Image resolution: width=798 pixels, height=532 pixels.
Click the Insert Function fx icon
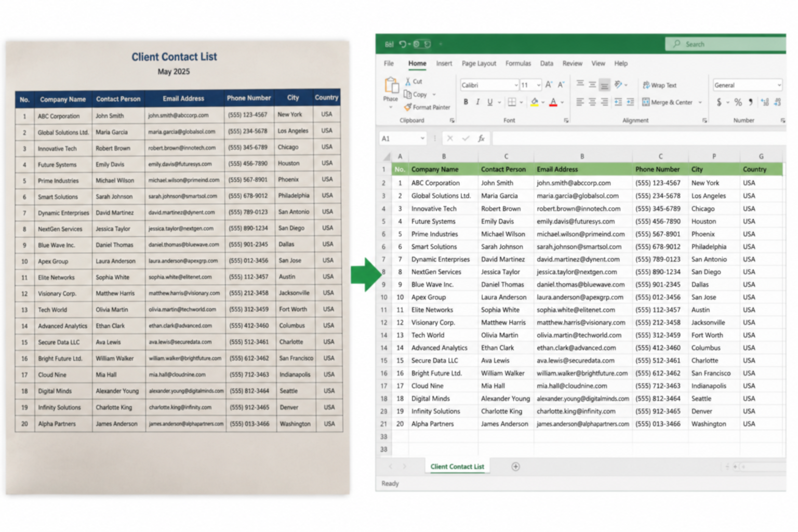[x=482, y=138]
